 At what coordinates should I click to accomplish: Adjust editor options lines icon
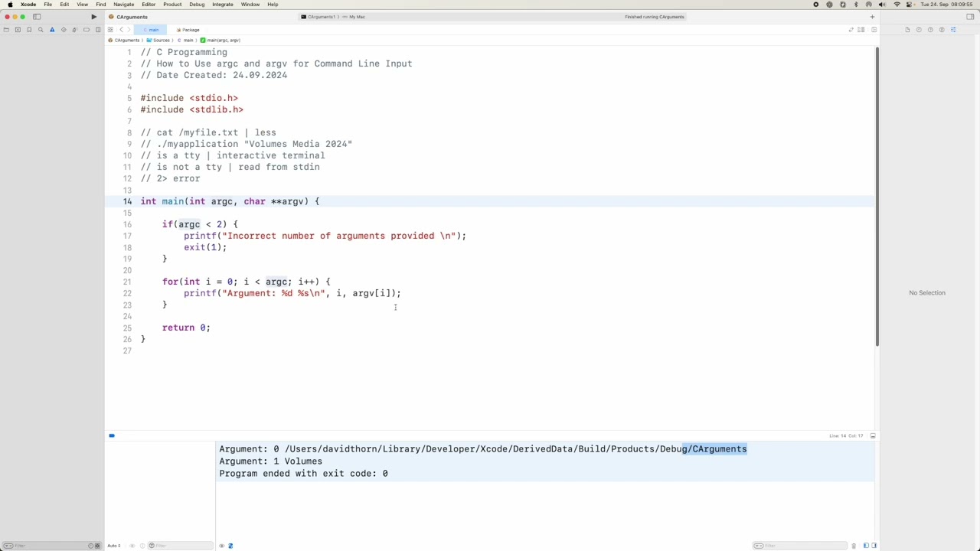point(861,30)
